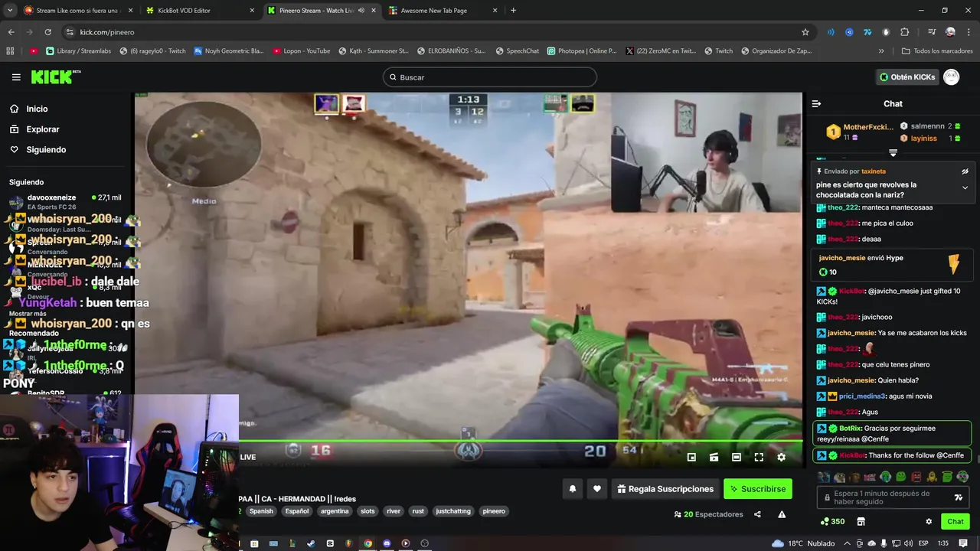Image resolution: width=980 pixels, height=551 pixels.
Task: Mute the Pineero Stream tab audio
Action: click(361, 11)
